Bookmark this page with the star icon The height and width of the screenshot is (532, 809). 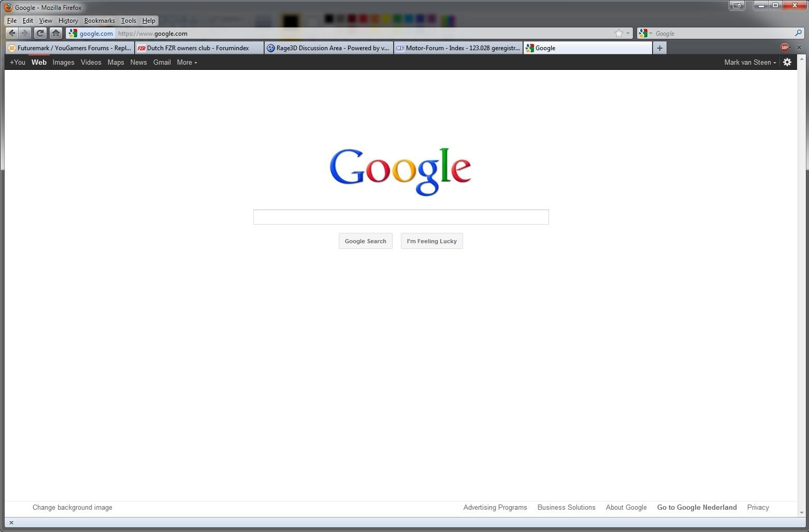[618, 33]
